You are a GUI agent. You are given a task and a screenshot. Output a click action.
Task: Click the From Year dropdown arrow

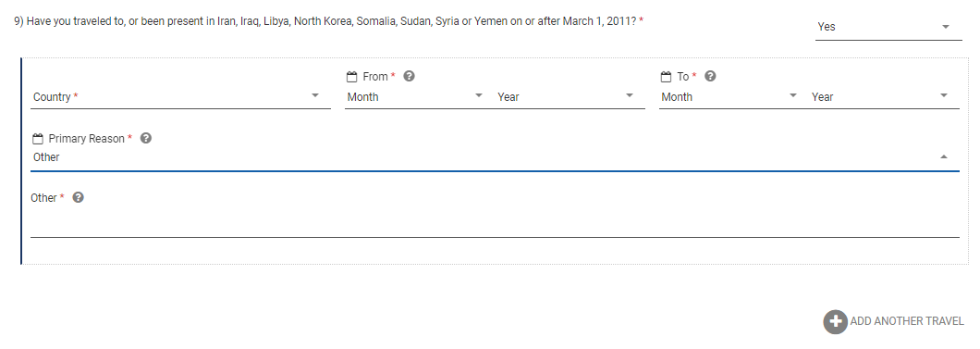click(630, 95)
